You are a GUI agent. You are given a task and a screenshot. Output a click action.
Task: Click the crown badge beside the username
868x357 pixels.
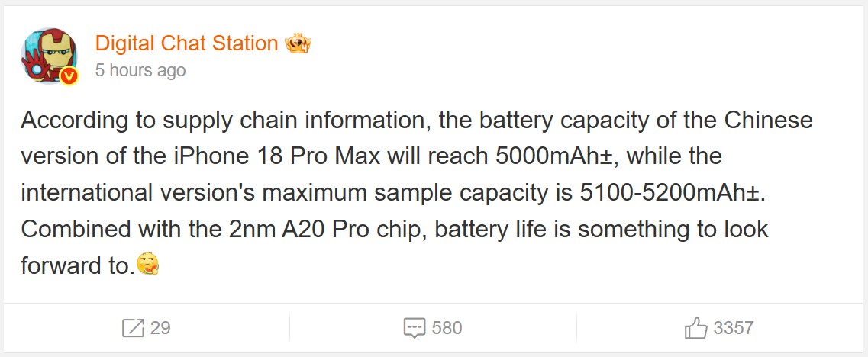click(298, 43)
